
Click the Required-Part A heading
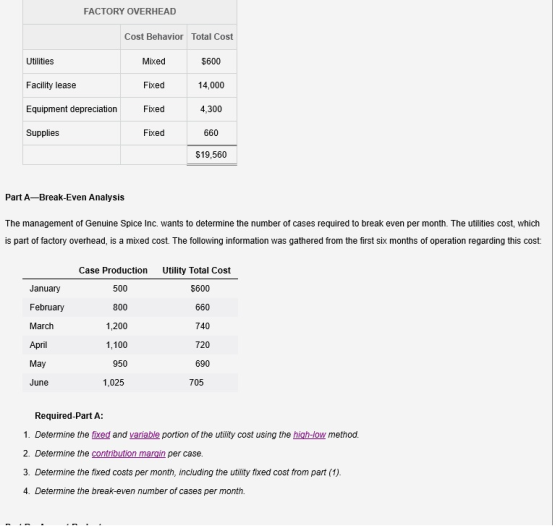coord(69,416)
